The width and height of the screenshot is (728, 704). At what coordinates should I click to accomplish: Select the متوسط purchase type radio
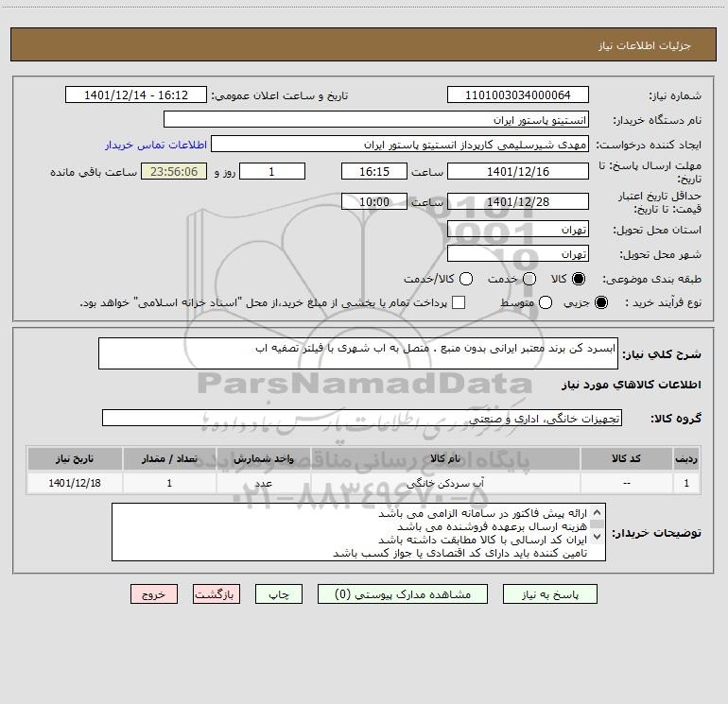point(546,302)
